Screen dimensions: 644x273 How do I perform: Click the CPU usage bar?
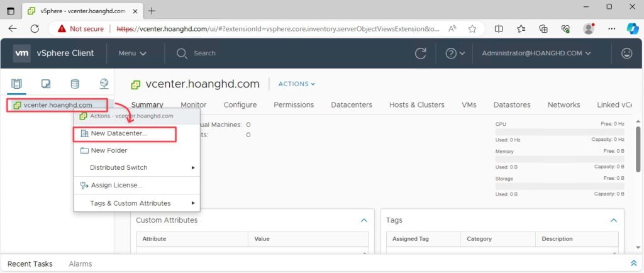coord(560,131)
